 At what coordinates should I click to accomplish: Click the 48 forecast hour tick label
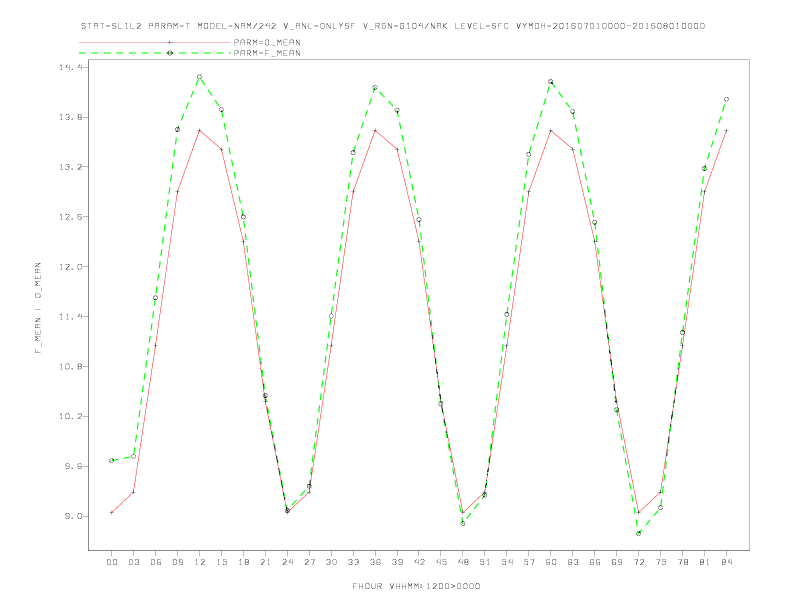[x=463, y=562]
